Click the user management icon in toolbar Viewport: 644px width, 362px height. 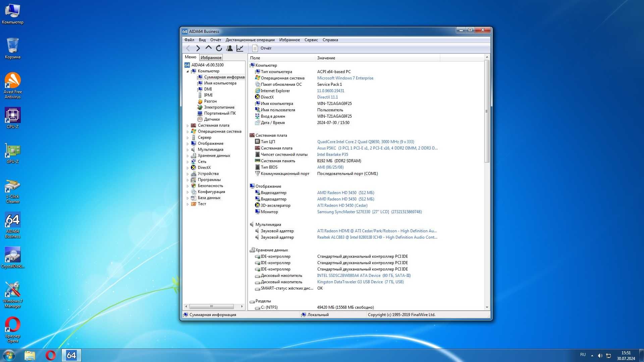(229, 48)
